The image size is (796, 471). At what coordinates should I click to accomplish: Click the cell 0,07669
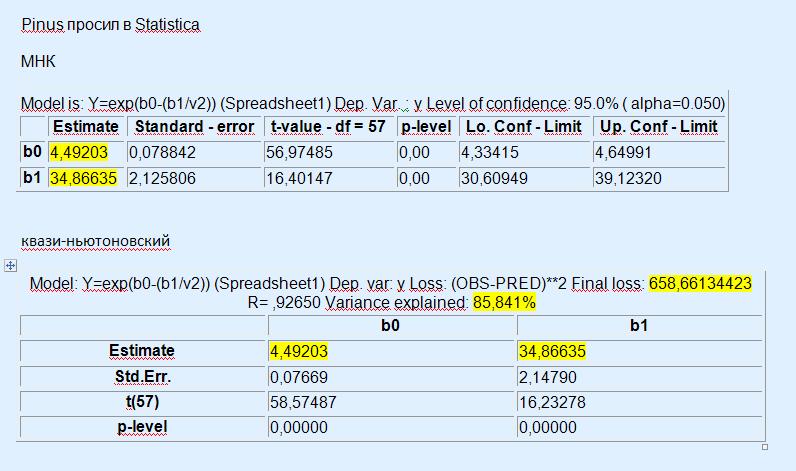[298, 377]
